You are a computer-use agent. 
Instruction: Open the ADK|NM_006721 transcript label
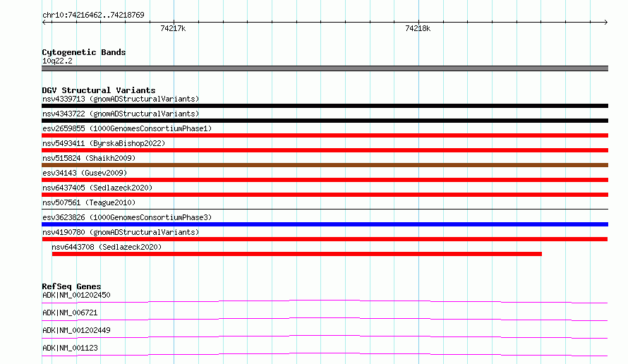point(70,313)
